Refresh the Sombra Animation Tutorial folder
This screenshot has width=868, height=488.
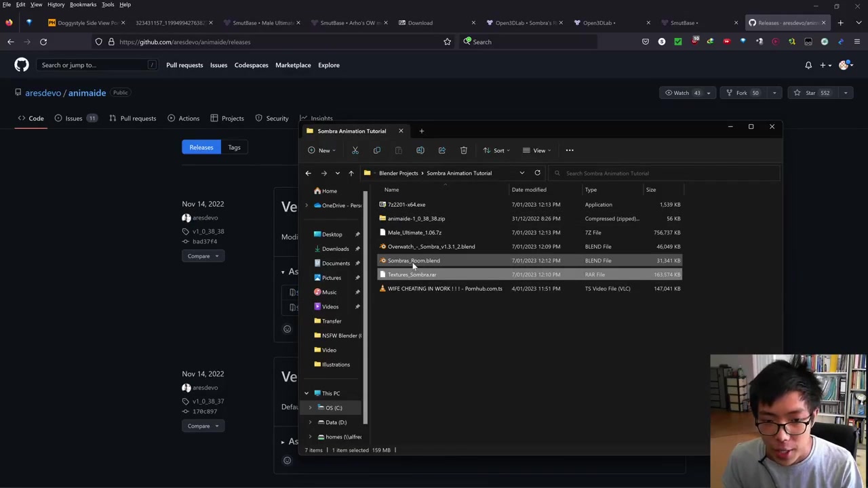click(x=537, y=173)
